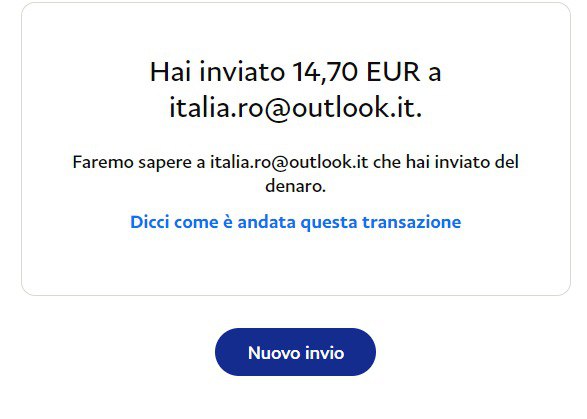Open the Dicci come è andata questa transazione link
587x419 pixels.
(x=295, y=222)
